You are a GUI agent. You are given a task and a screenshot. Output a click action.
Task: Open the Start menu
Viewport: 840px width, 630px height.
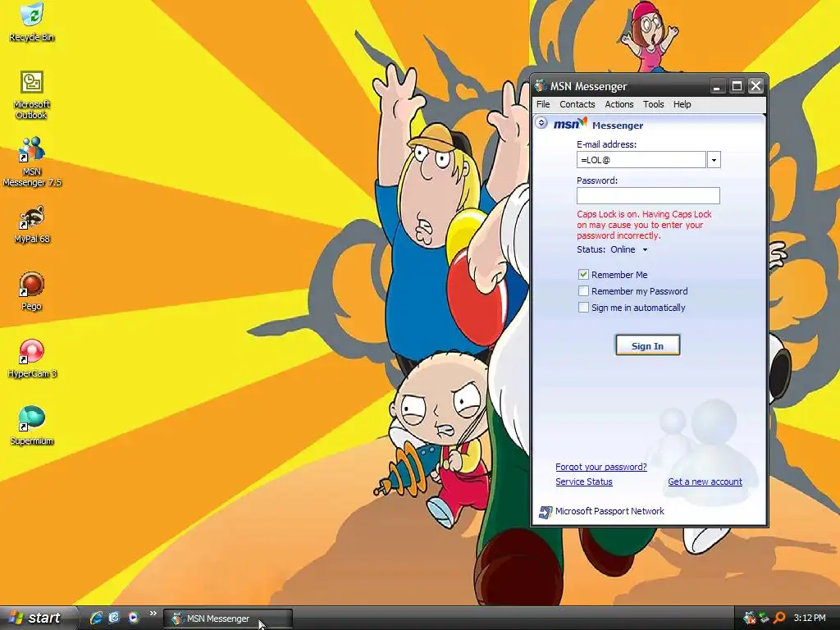pyautogui.click(x=36, y=619)
